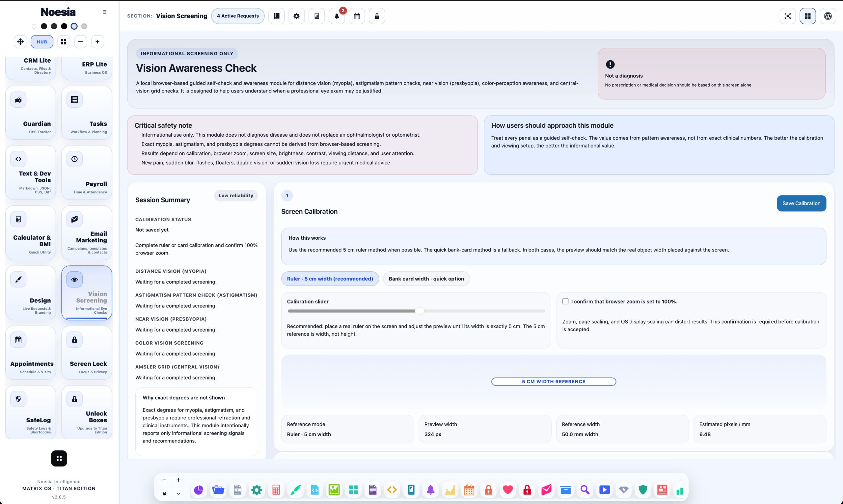843x504 pixels.
Task: Click the padlock icon in the header
Action: [x=377, y=16]
